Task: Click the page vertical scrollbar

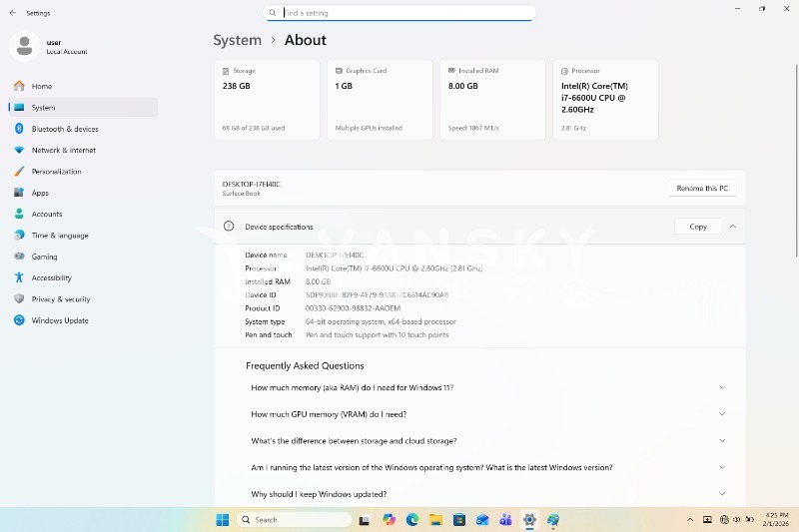Action: pyautogui.click(x=796, y=161)
